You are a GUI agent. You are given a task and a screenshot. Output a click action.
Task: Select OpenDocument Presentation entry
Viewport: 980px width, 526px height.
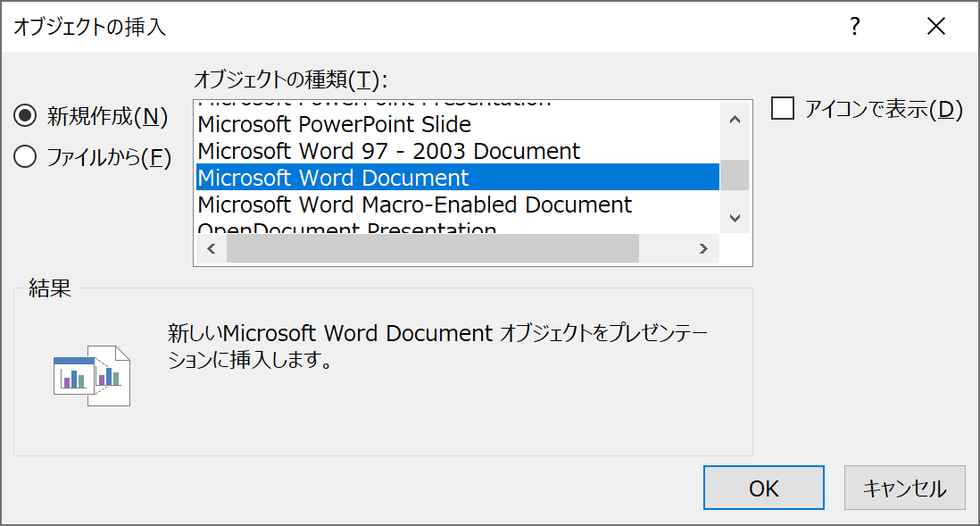(x=375, y=229)
